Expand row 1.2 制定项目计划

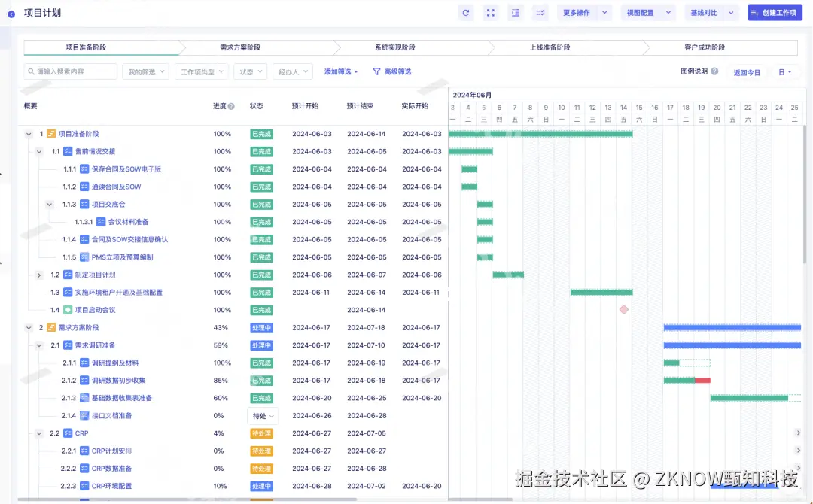coord(39,275)
